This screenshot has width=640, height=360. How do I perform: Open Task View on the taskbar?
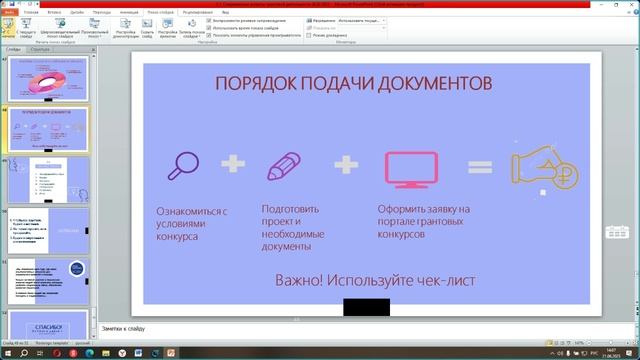[x=40, y=353]
